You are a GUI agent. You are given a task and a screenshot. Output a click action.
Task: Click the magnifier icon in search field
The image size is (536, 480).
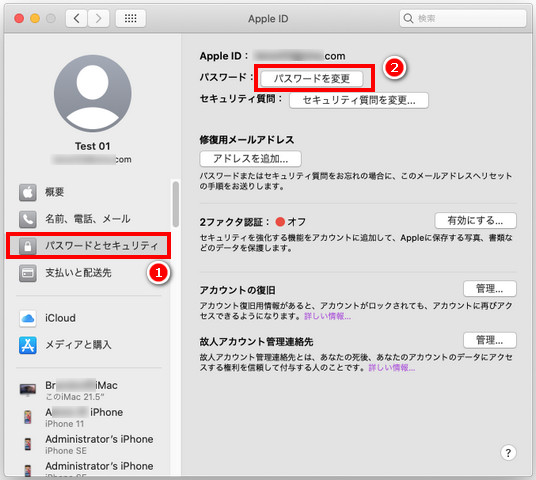click(x=408, y=18)
